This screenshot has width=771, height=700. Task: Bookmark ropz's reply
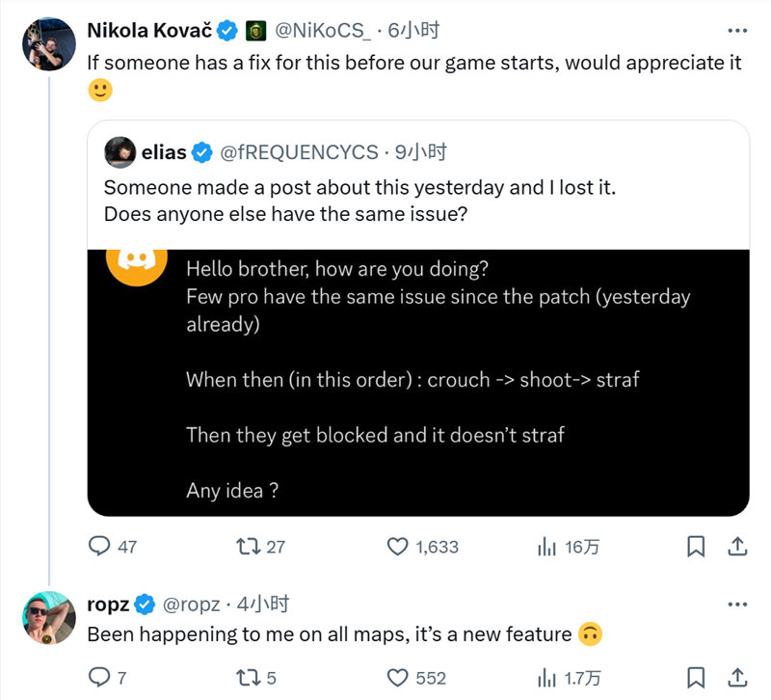pos(696,678)
